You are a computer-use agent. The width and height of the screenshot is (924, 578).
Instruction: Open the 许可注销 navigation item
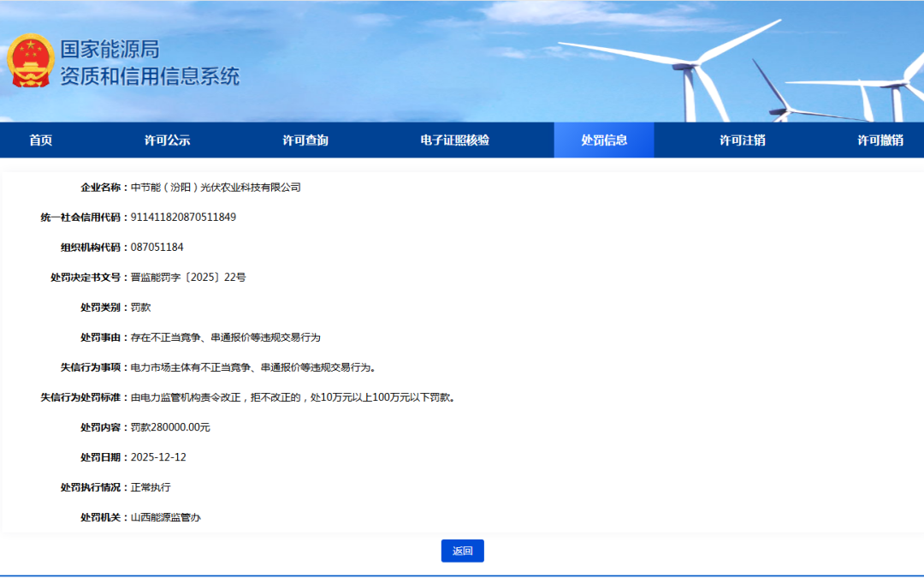[742, 140]
